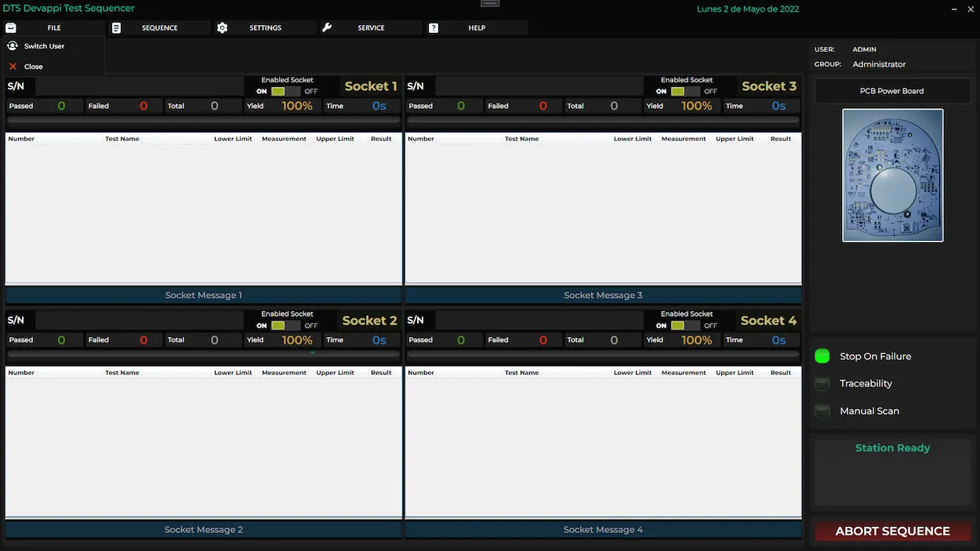Click the Socket Message 1 bar
The height and width of the screenshot is (551, 980).
point(204,295)
